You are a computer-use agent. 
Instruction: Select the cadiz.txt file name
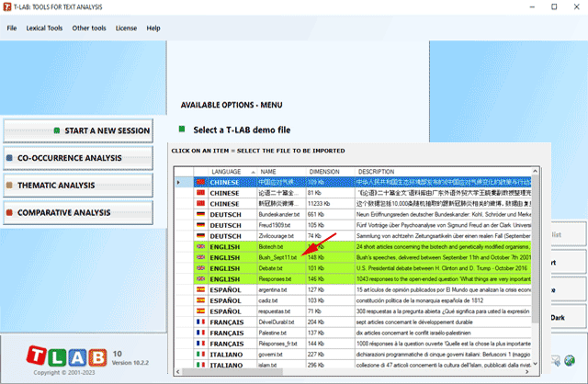(268, 300)
